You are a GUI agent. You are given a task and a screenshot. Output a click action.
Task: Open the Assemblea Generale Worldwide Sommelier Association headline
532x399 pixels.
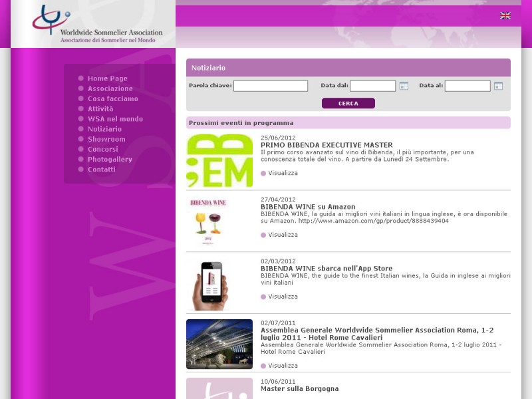[x=377, y=334]
